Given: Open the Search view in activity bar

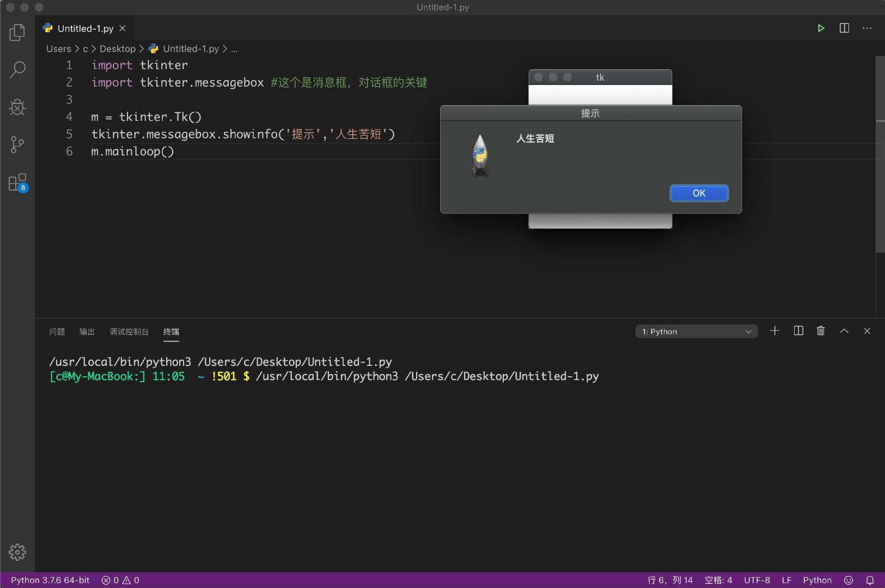Looking at the screenshot, I should click(17, 70).
